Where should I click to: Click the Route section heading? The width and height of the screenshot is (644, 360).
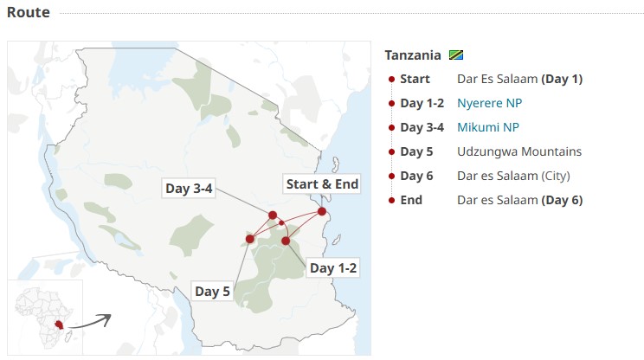[29, 12]
